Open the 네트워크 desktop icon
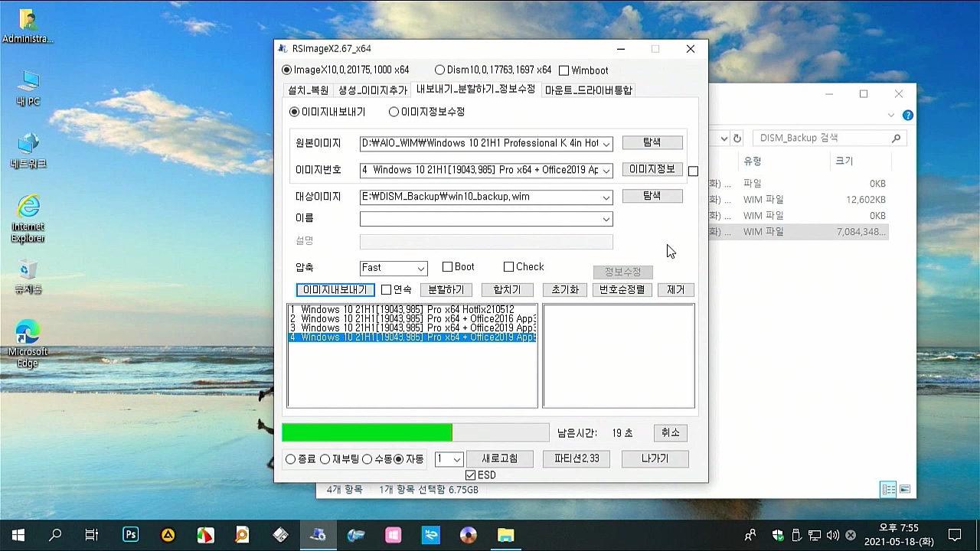 coord(28,151)
